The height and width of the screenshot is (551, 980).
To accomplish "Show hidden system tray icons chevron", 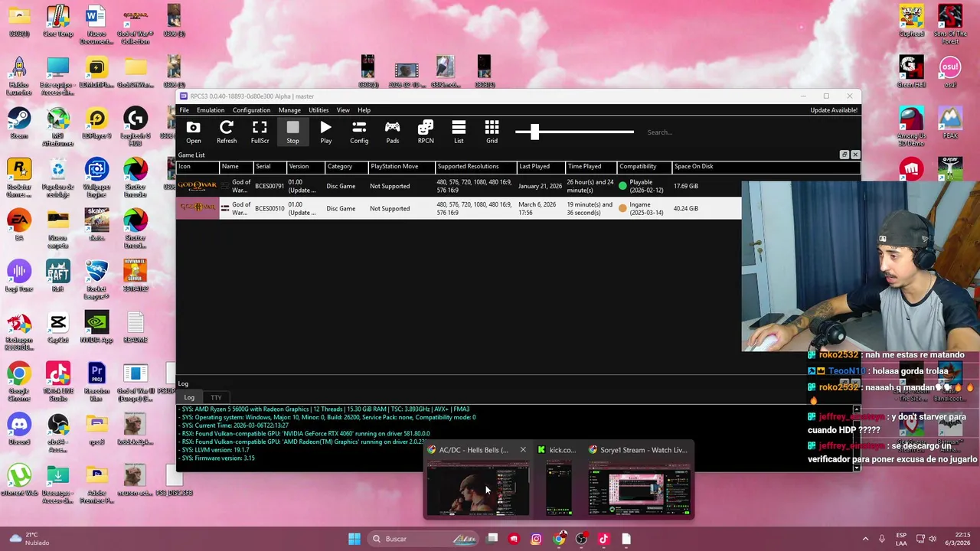I will pyautogui.click(x=866, y=539).
